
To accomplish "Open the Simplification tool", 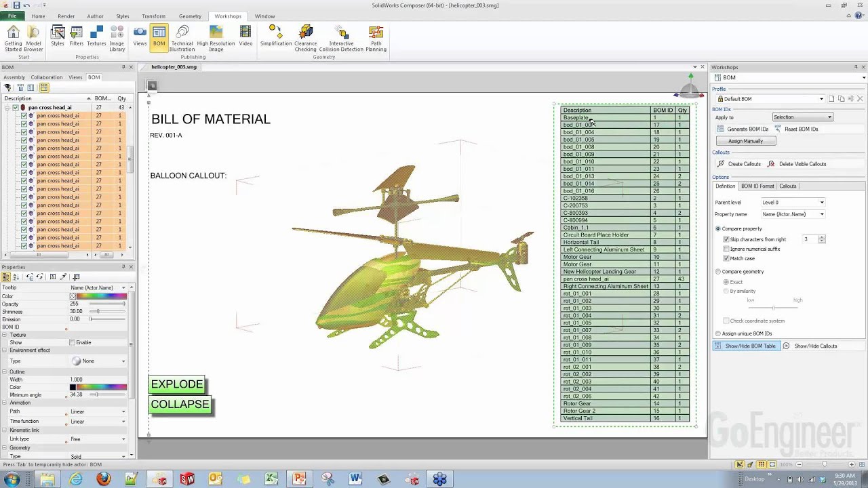I will [276, 37].
